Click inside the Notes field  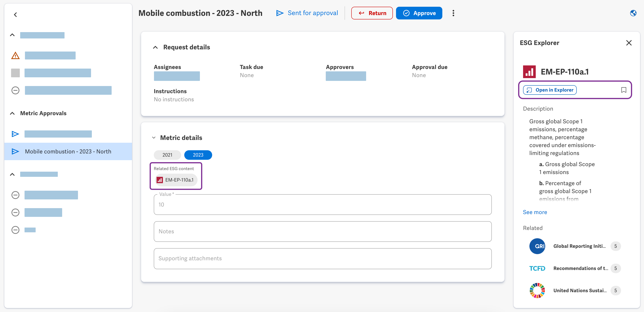[x=323, y=231]
